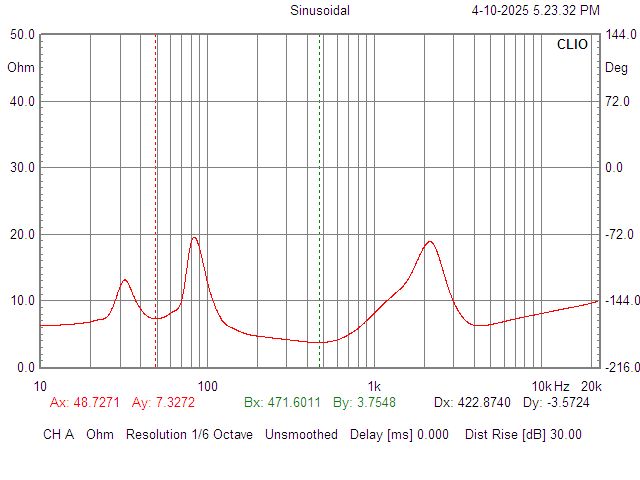This screenshot has width=640, height=480.
Task: Click the impedance peak near 2 kHz
Action: (x=430, y=241)
